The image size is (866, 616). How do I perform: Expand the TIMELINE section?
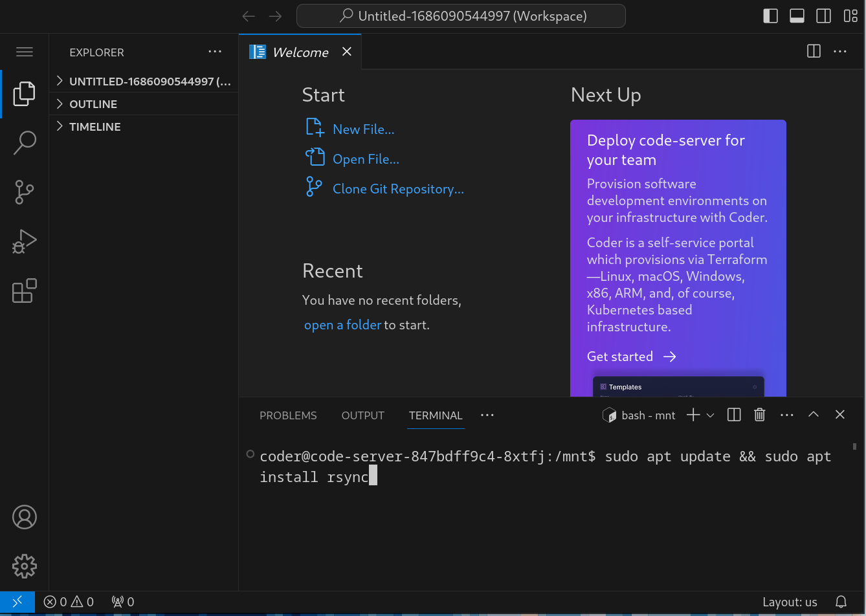pos(144,127)
